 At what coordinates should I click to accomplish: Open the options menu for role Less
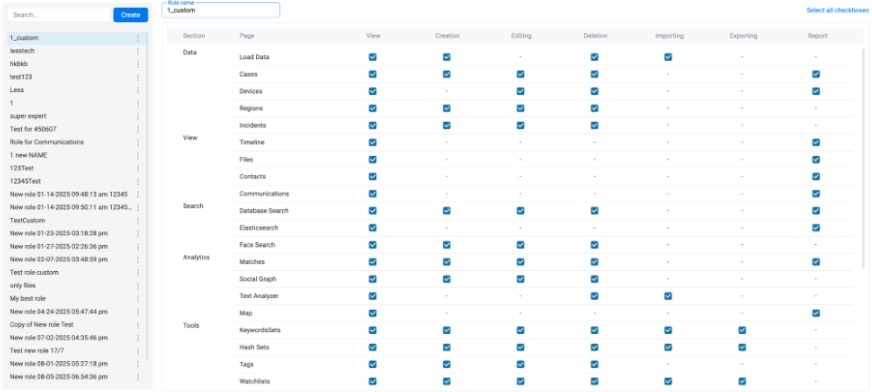(x=138, y=90)
